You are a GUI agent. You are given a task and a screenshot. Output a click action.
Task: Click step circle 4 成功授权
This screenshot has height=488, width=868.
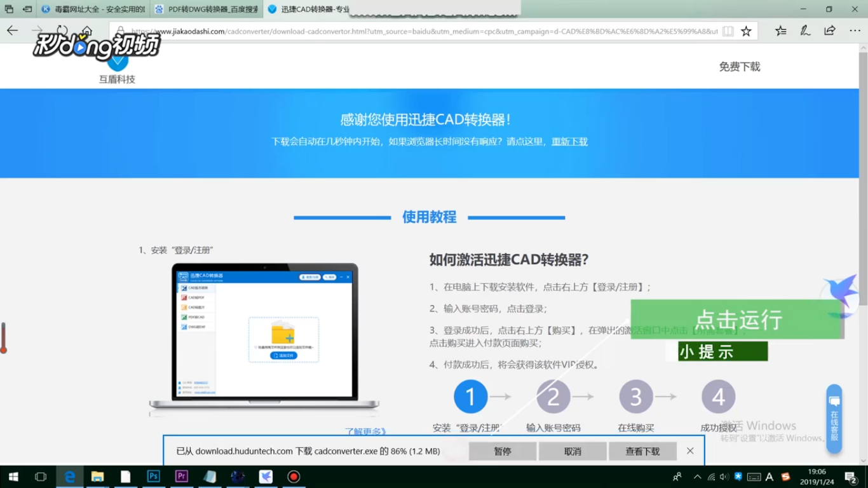719,396
